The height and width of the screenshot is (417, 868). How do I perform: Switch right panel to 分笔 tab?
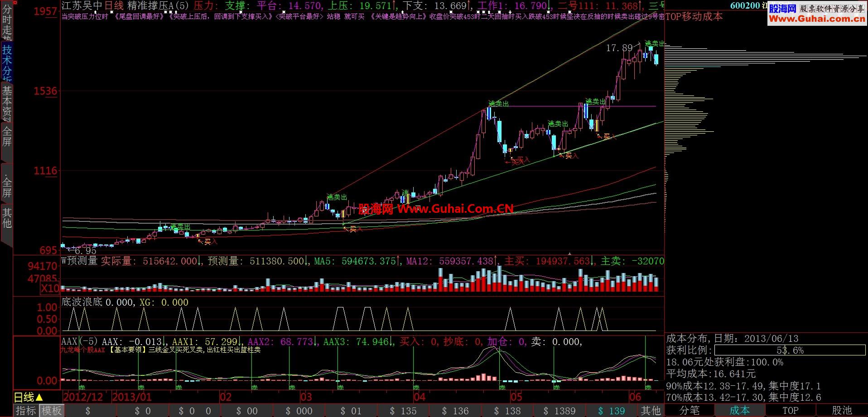[x=690, y=411]
